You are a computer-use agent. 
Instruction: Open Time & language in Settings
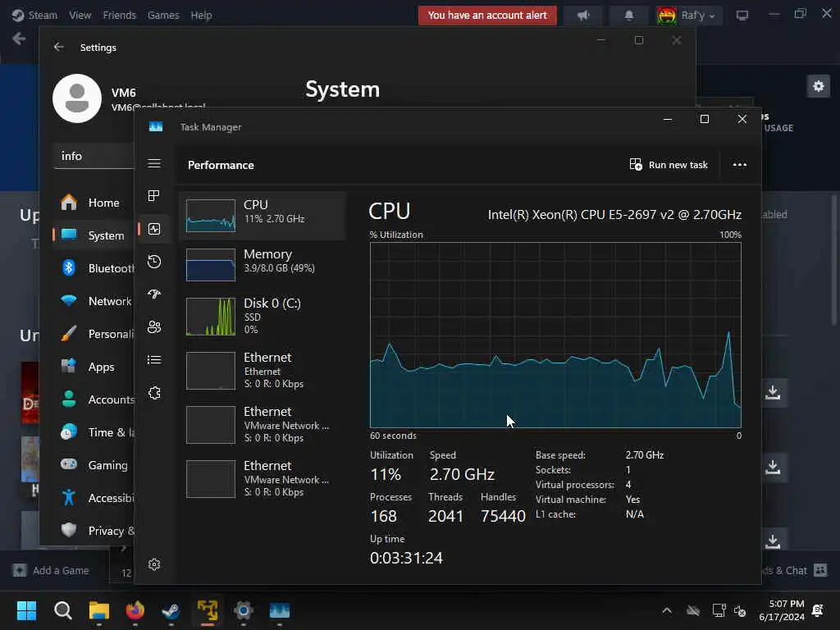pyautogui.click(x=94, y=431)
